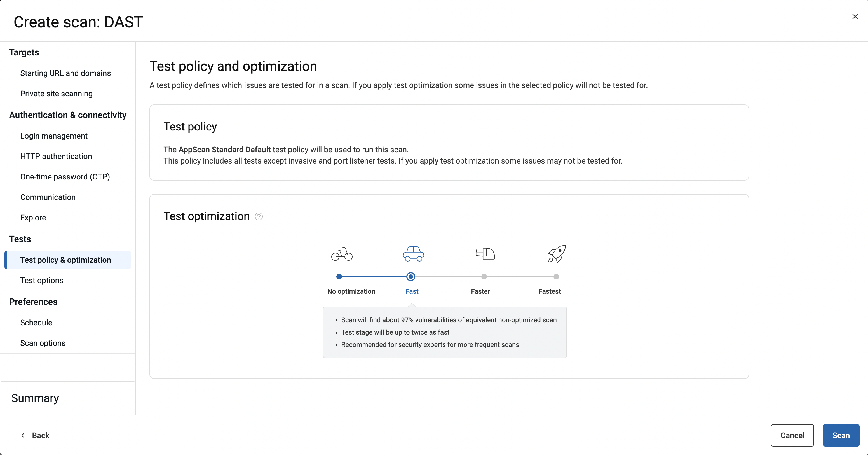Go to Login management

pyautogui.click(x=54, y=136)
